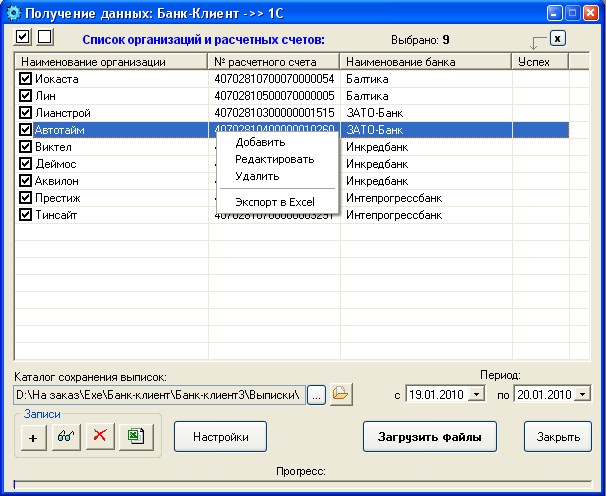The height and width of the screenshot is (496, 606).
Task: Add a record with the plus icon
Action: pyautogui.click(x=34, y=437)
